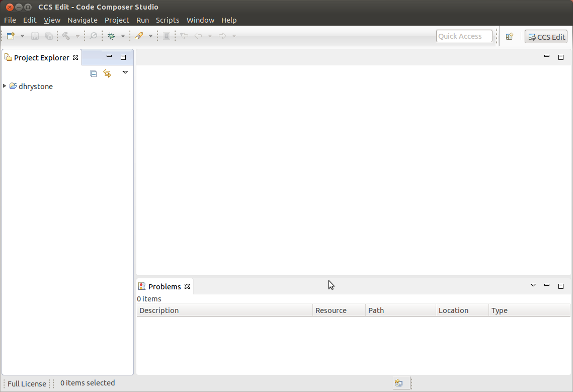Expand the dhrystone project tree node
Screen dimensions: 573x392
pyautogui.click(x=5, y=86)
